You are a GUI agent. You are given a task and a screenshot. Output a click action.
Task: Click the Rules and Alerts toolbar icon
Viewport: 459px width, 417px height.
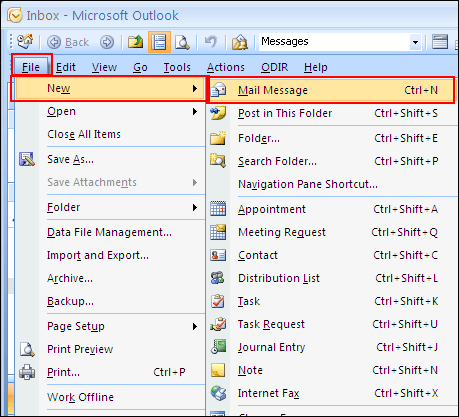240,42
